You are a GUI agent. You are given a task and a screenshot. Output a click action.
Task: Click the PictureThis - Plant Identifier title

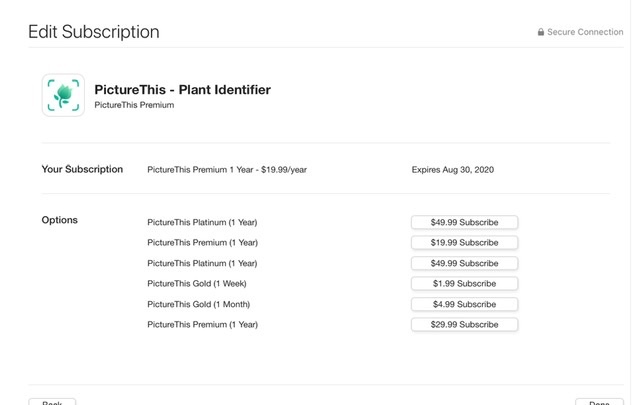pyautogui.click(x=182, y=90)
